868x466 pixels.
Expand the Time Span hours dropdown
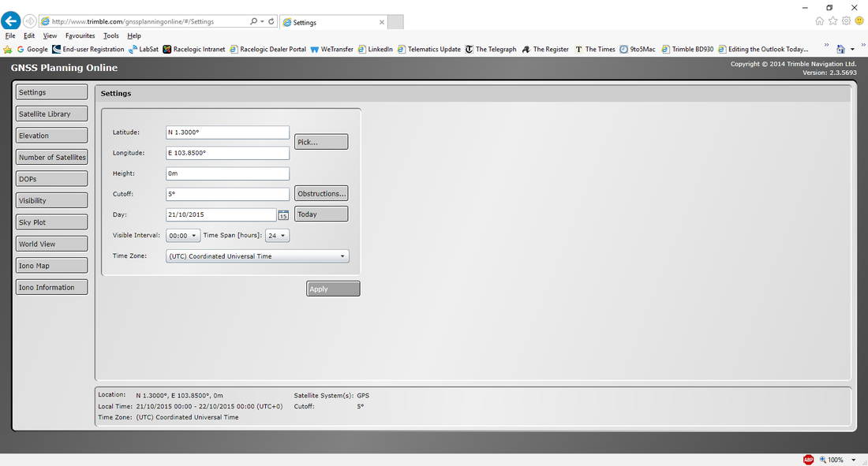click(x=278, y=236)
